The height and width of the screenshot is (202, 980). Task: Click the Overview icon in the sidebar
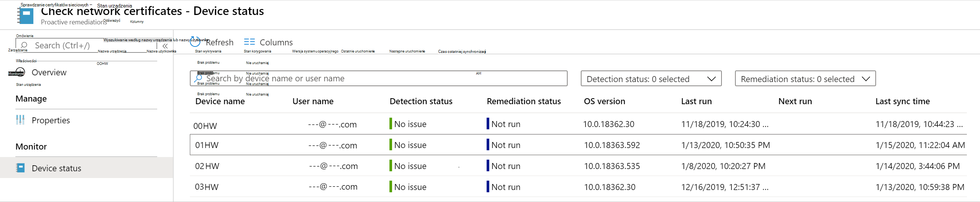point(20,72)
